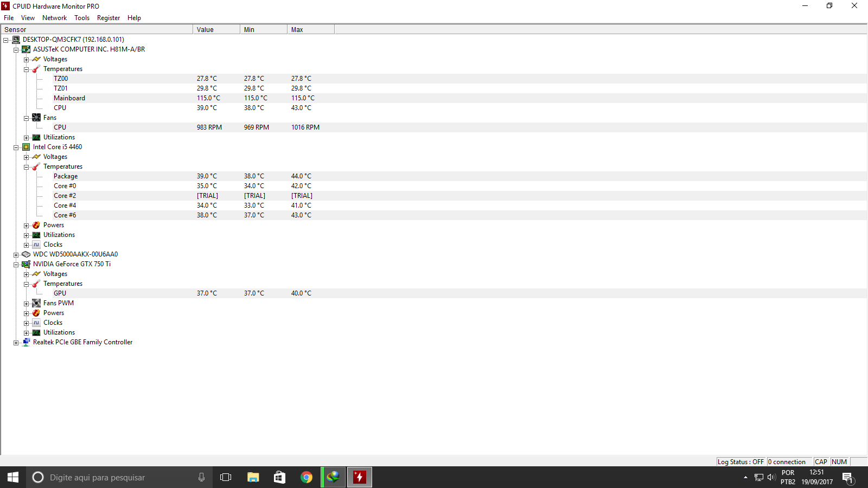Expand Voltages under ASUSTeK mainboard

pos(26,60)
